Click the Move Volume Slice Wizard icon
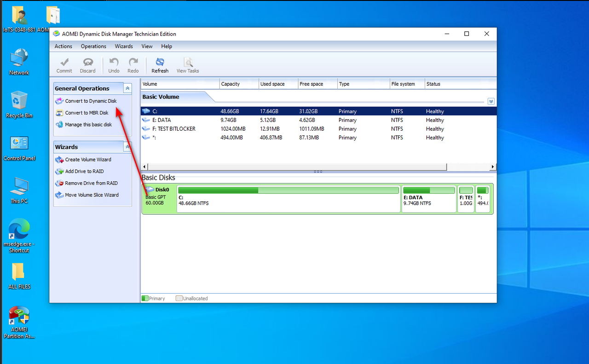The image size is (589, 364). click(x=59, y=195)
